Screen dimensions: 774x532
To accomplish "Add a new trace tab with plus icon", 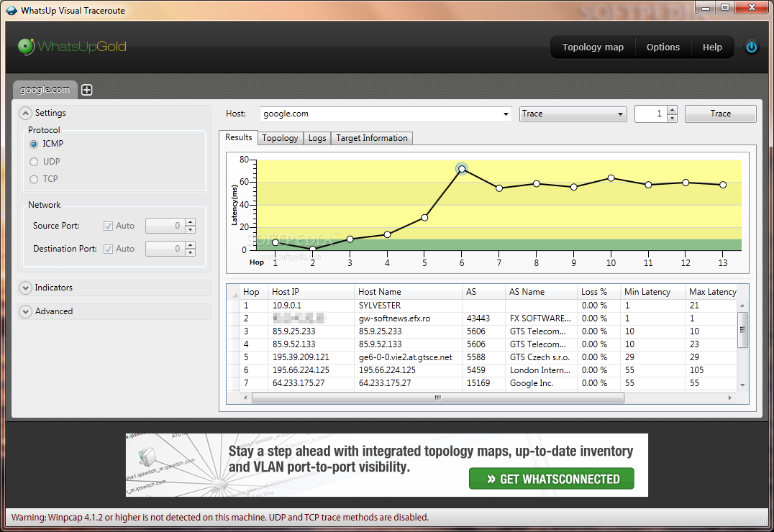I will 87,90.
